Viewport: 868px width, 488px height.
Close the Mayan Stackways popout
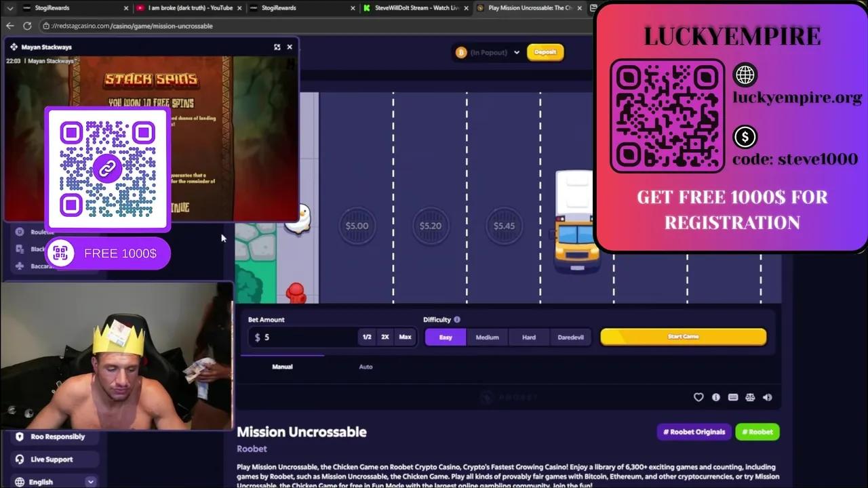pyautogui.click(x=290, y=47)
